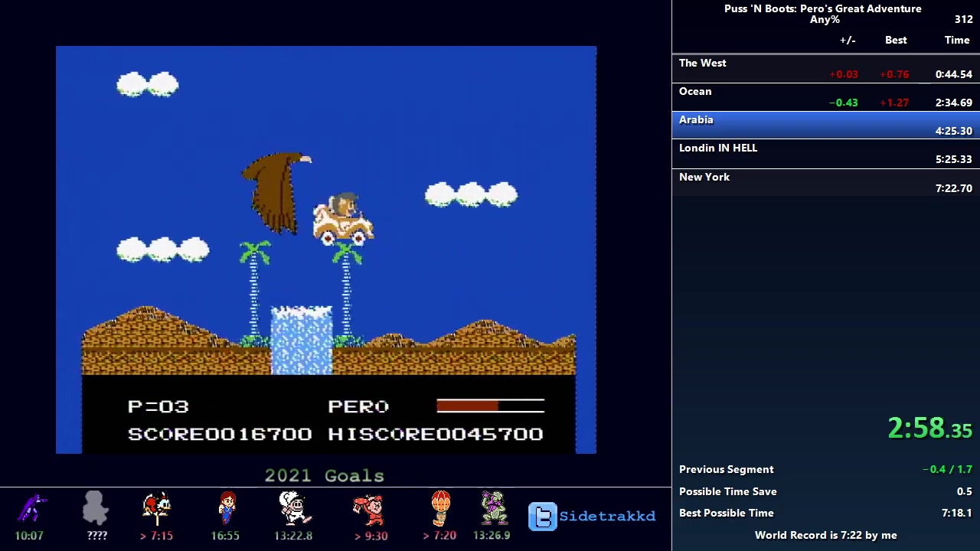Viewport: 980px width, 551px height.
Task: Click the white chef character sprite icon
Action: point(295,509)
